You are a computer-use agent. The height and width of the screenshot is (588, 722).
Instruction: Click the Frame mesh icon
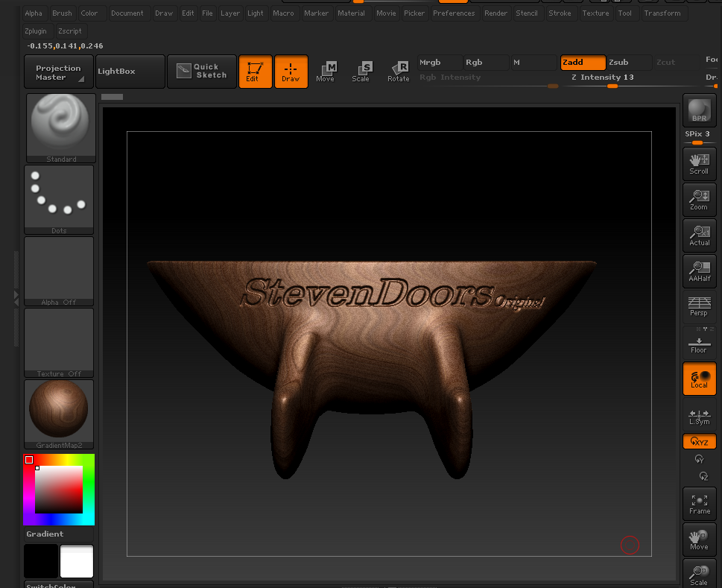(699, 505)
